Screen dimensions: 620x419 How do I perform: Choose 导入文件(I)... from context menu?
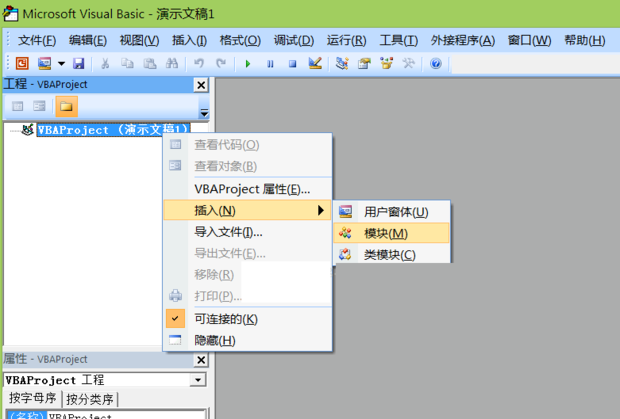coord(248,232)
